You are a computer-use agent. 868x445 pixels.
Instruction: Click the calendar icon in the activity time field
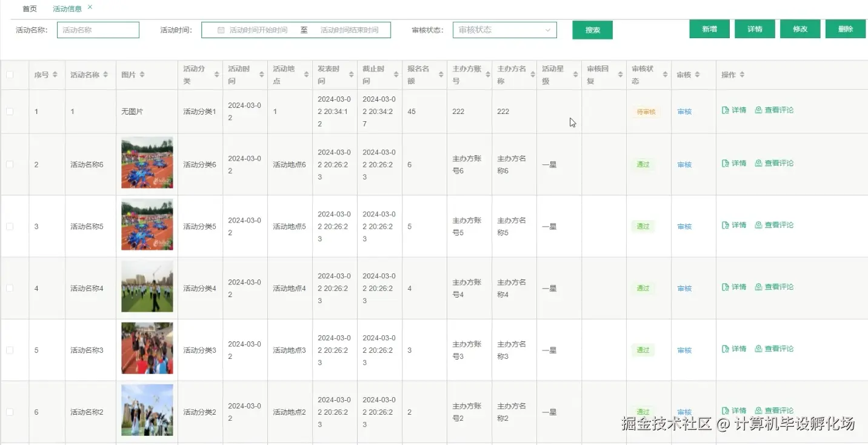pyautogui.click(x=221, y=30)
